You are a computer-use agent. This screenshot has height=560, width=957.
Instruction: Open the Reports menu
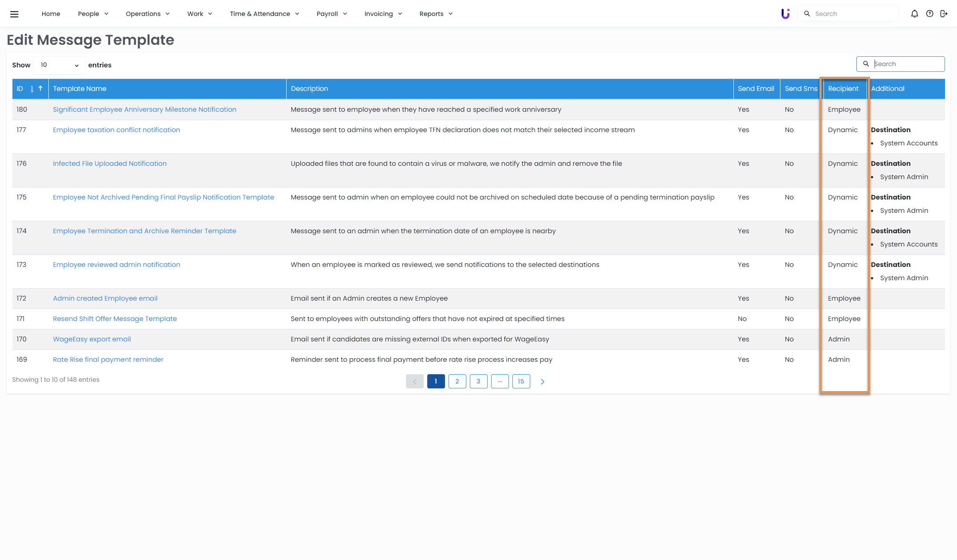436,14
